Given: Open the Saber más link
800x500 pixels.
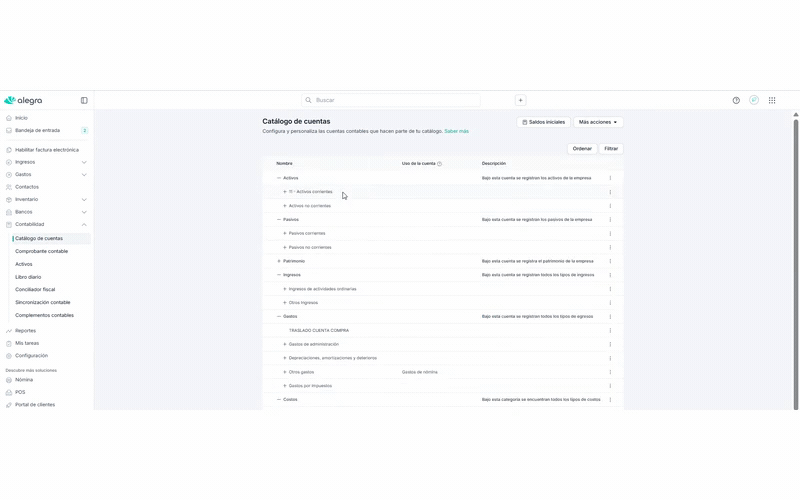Looking at the screenshot, I should [456, 131].
